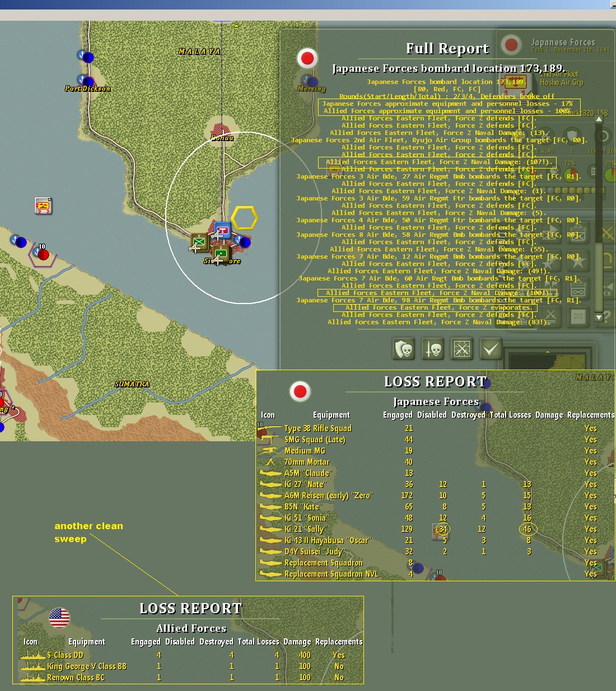
Task: Click the Port Dickson naval marker
Action: (x=86, y=81)
